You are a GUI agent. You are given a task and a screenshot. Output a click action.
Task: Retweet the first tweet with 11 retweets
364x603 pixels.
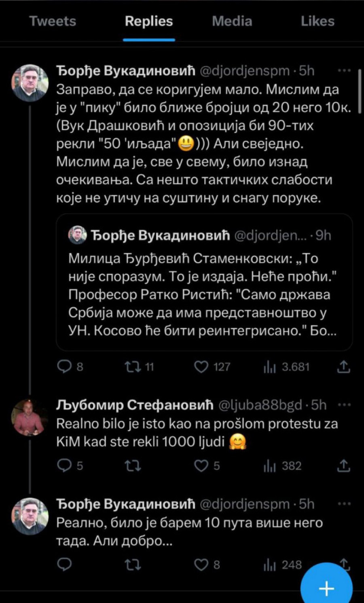click(x=133, y=366)
